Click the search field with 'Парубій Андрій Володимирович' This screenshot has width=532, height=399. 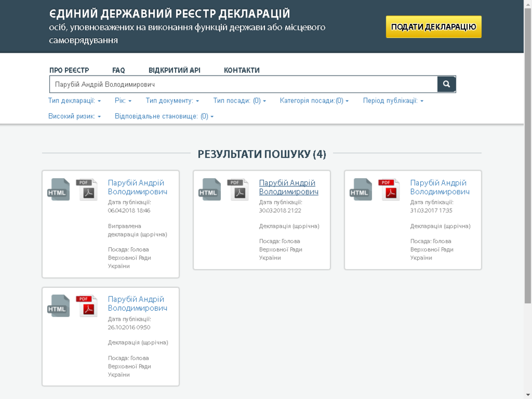pyautogui.click(x=243, y=84)
